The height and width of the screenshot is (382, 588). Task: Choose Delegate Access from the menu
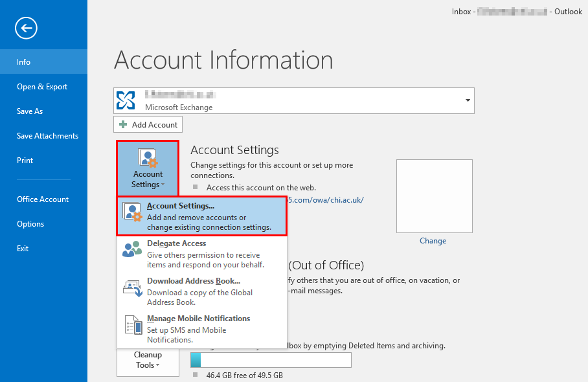[202, 254]
